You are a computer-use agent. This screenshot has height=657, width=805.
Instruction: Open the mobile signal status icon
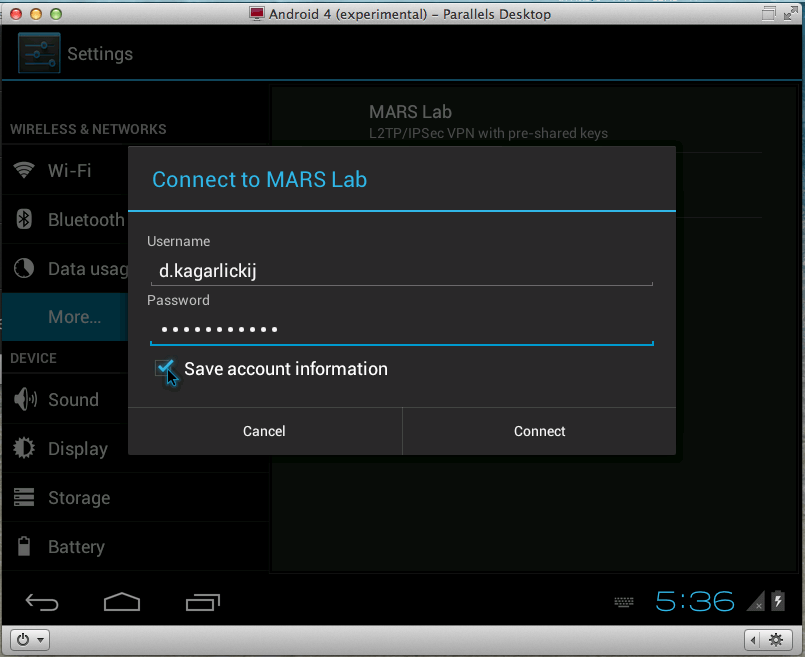755,601
